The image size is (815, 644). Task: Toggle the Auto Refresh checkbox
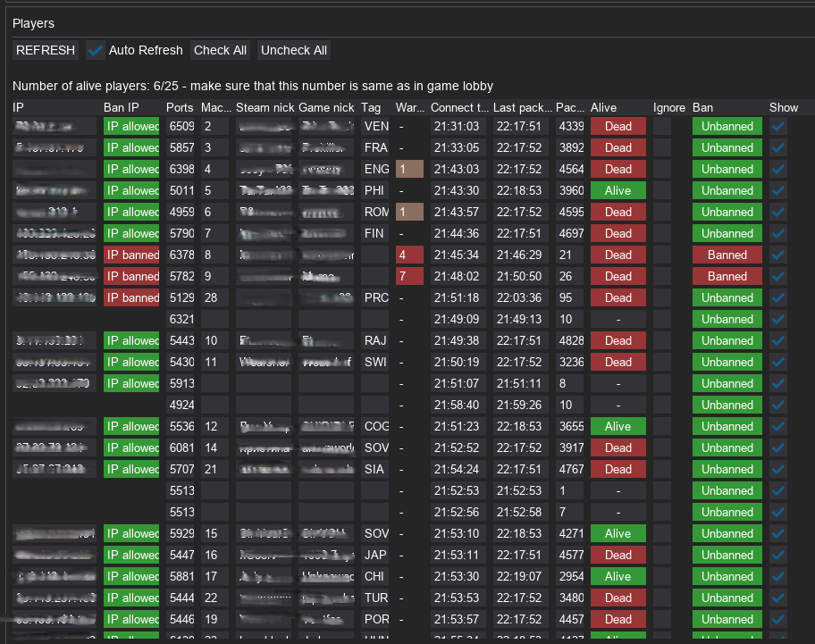point(96,50)
